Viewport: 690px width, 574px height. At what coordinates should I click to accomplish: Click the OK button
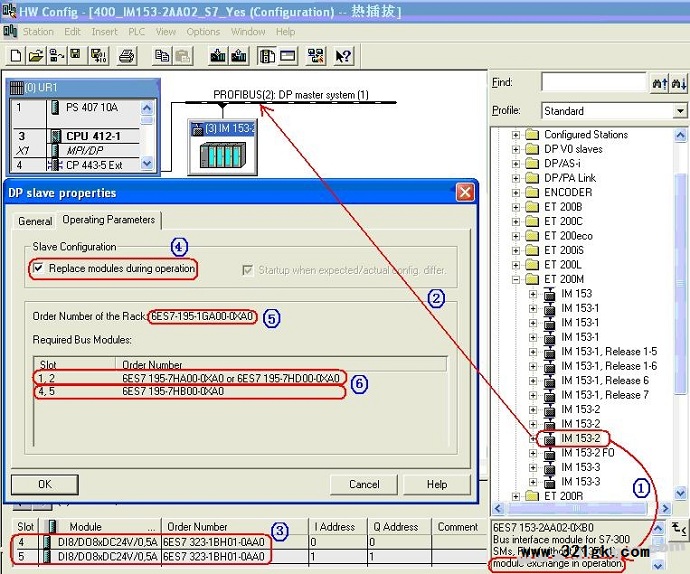pyautogui.click(x=44, y=484)
